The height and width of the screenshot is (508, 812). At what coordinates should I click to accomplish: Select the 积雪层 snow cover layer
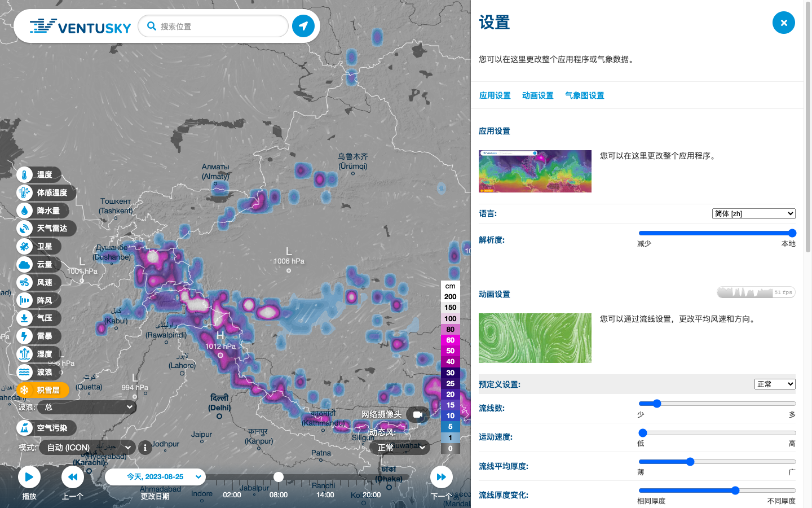pos(42,390)
